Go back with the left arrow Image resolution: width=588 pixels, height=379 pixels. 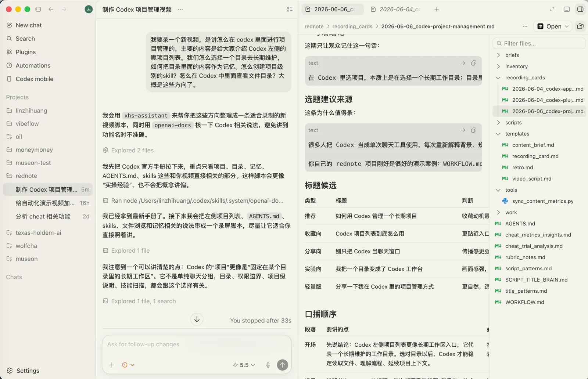[x=51, y=9]
